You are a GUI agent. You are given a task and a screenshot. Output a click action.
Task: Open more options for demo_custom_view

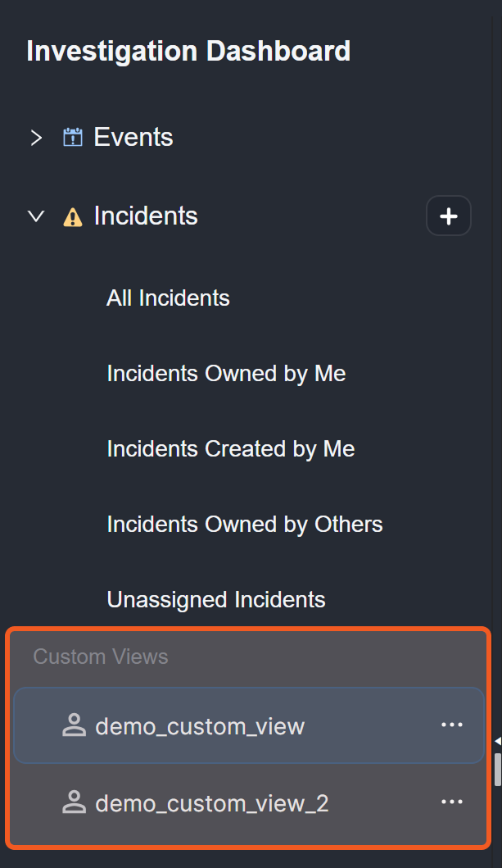click(x=452, y=725)
